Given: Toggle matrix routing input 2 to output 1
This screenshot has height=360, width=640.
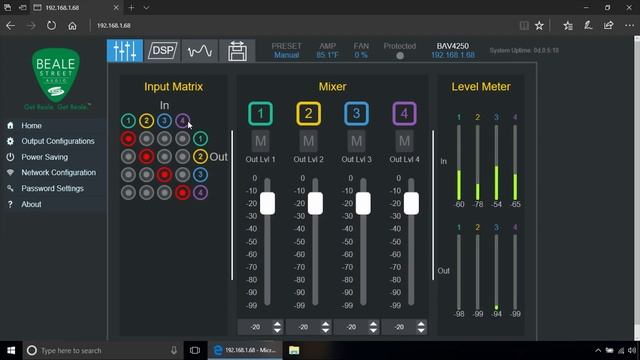Looking at the screenshot, I should click(146, 139).
